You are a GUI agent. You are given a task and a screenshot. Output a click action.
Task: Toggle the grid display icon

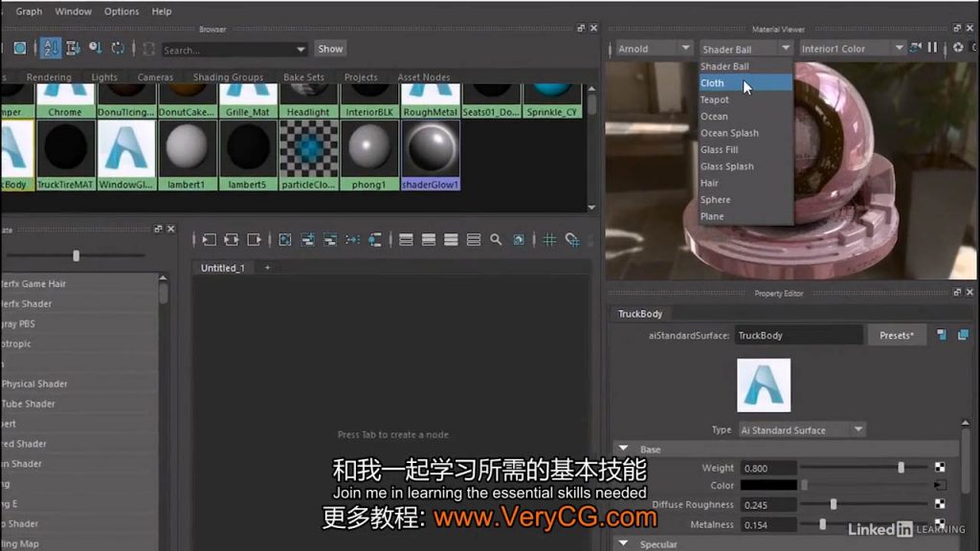pos(549,239)
